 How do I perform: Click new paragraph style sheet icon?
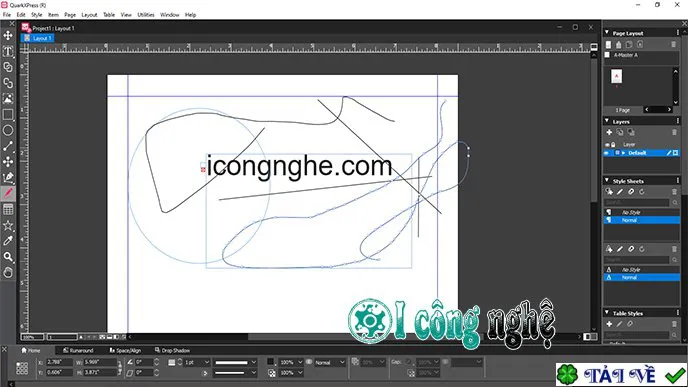click(609, 192)
